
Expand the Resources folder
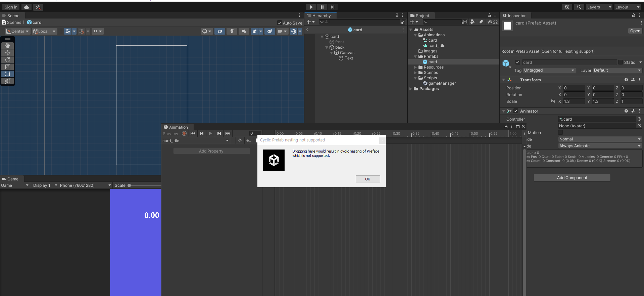coord(415,67)
